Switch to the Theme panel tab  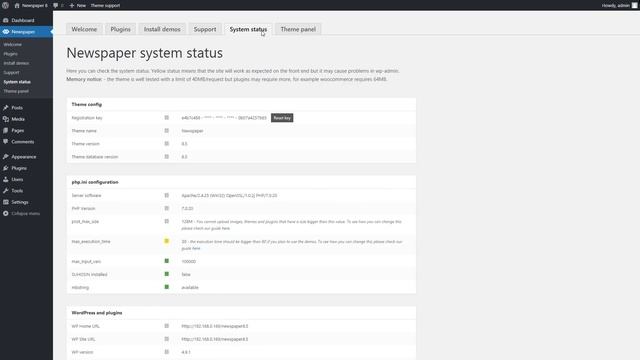tap(298, 29)
